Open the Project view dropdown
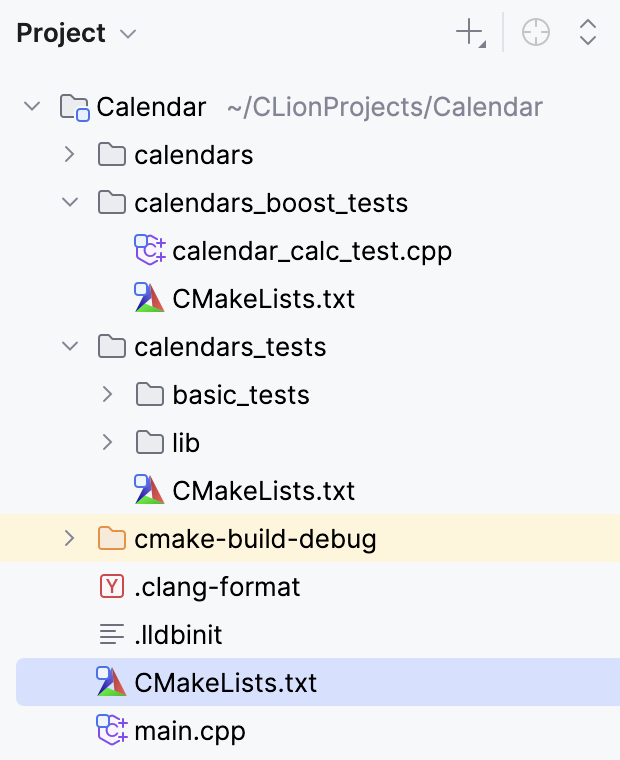Image resolution: width=620 pixels, height=760 pixels. point(128,34)
